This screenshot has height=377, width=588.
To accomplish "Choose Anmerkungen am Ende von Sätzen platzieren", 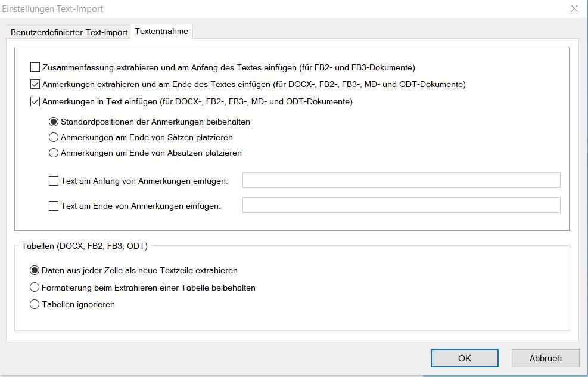I will tap(54, 137).
